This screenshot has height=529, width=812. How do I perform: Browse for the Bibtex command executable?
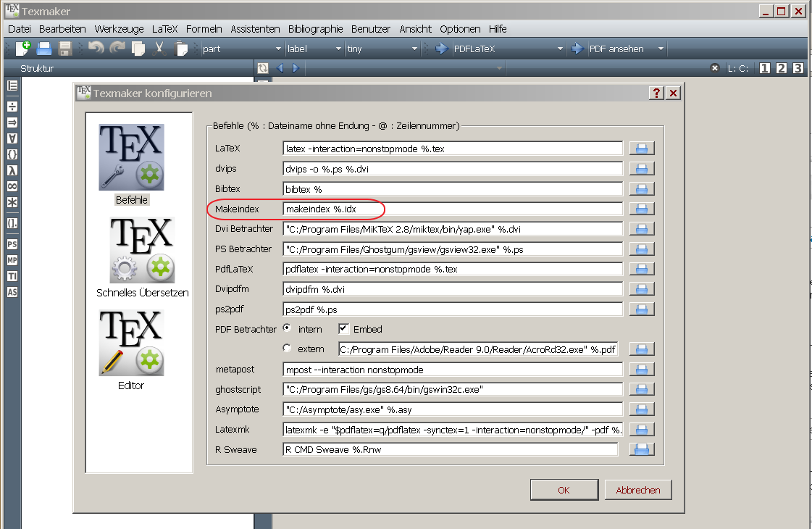[x=642, y=189]
